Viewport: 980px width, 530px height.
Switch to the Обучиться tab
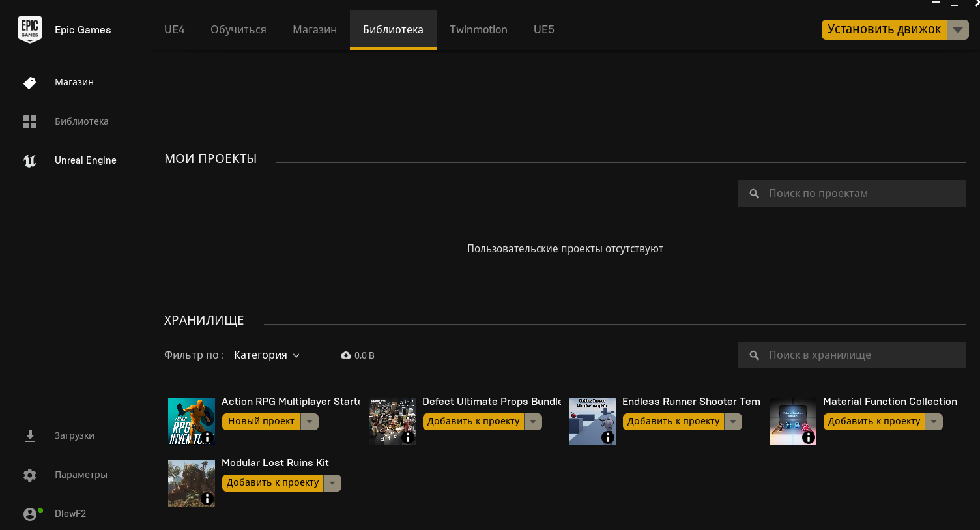tap(238, 29)
